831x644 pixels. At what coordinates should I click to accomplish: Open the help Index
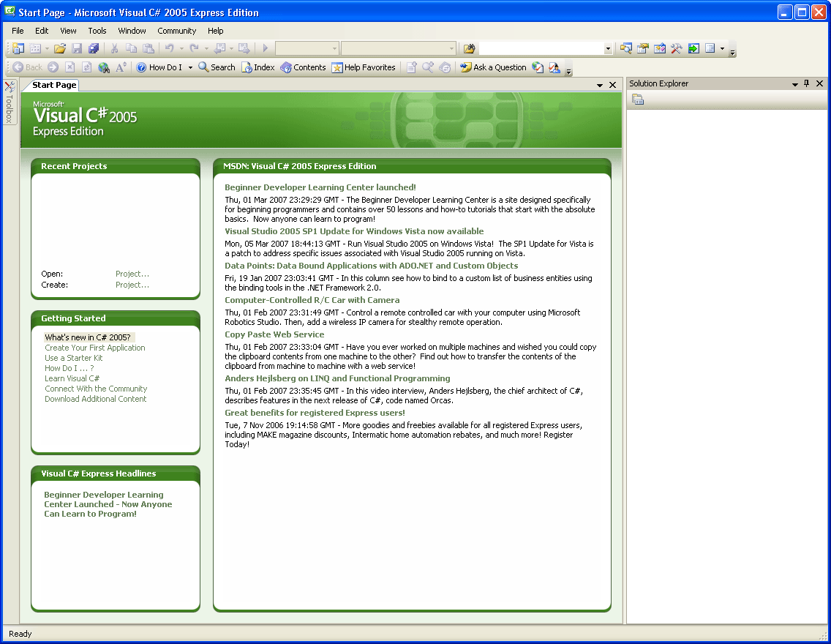[x=257, y=67]
